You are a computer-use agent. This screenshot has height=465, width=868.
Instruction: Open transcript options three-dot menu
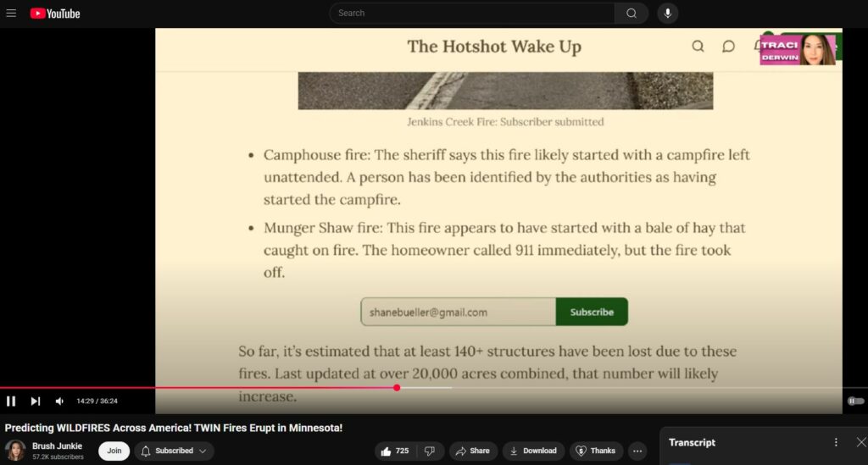[x=836, y=442]
